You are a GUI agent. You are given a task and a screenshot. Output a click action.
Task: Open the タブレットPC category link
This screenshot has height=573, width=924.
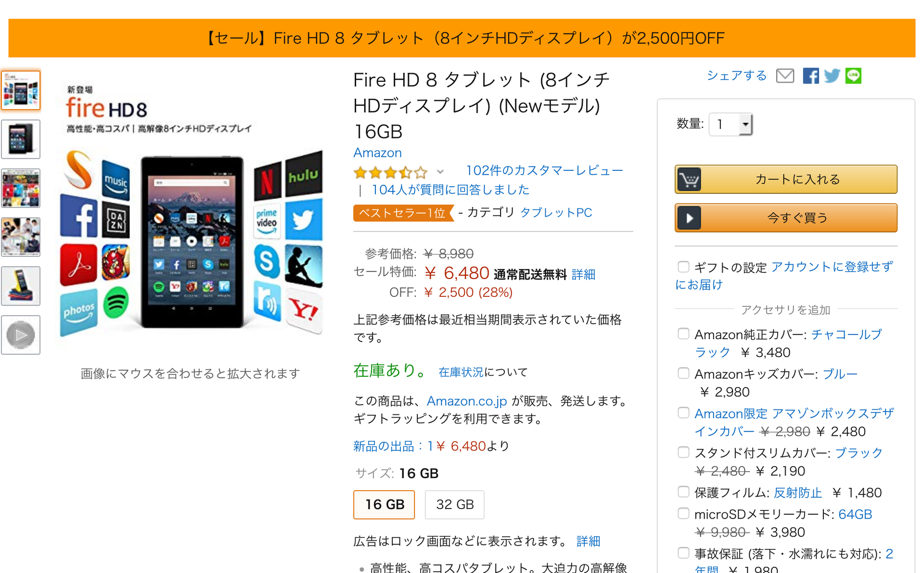pyautogui.click(x=556, y=213)
